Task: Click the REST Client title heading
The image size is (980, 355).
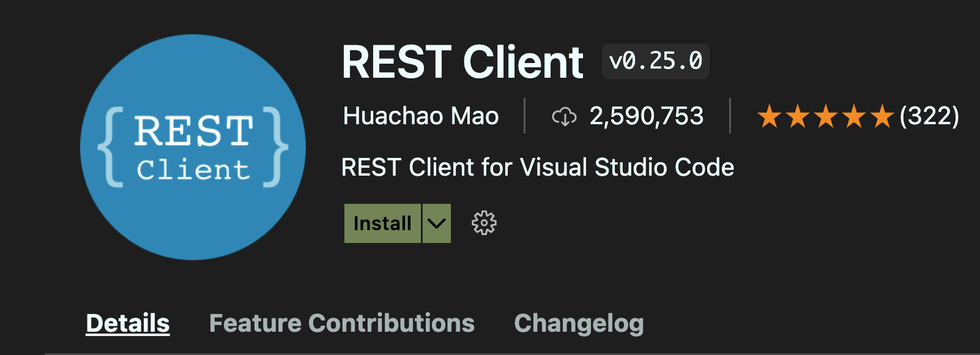Action: point(462,62)
